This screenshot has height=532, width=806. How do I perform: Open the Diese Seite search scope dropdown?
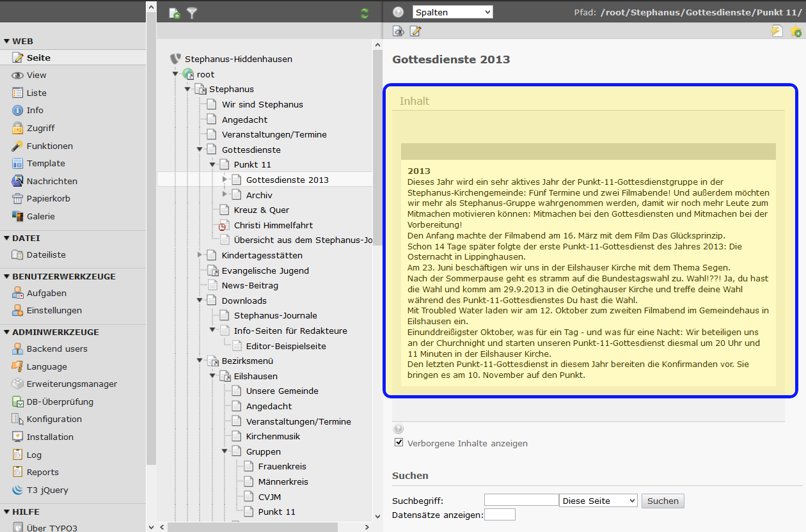pos(598,501)
